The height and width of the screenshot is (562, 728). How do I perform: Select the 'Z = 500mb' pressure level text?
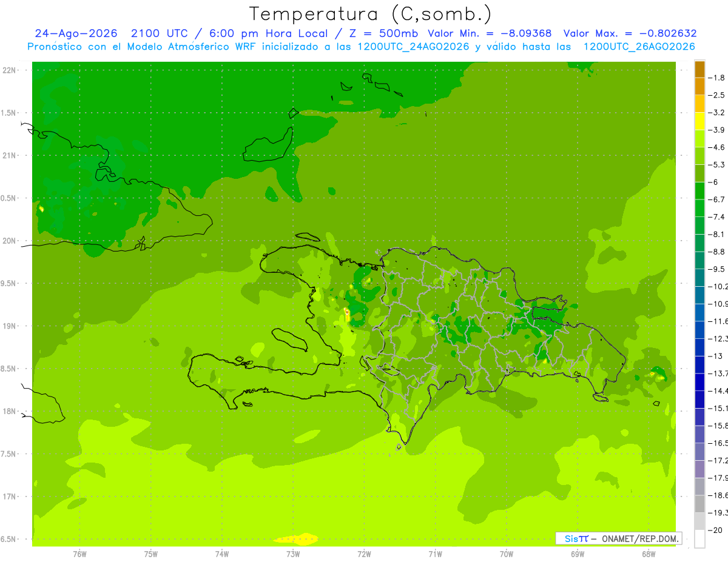point(382,33)
